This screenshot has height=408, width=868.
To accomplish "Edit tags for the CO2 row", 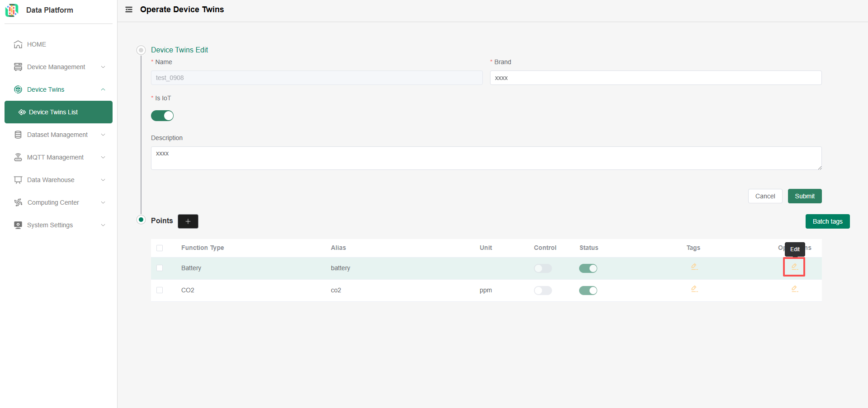I will click(x=694, y=289).
